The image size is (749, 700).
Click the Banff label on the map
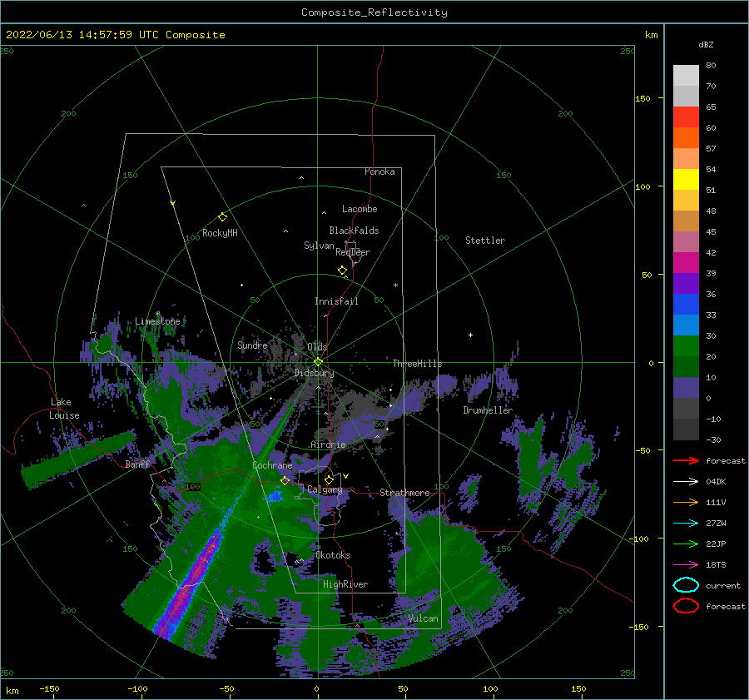coord(137,464)
